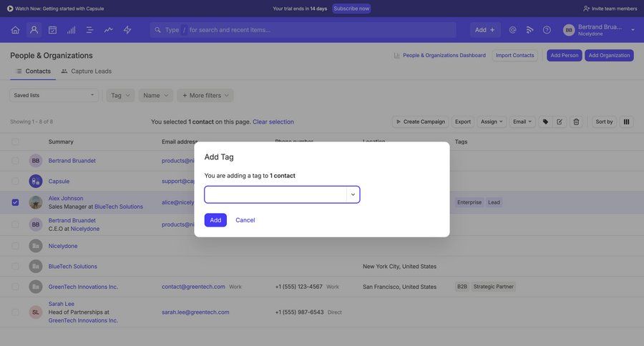Click the Subscribe now button

point(351,9)
